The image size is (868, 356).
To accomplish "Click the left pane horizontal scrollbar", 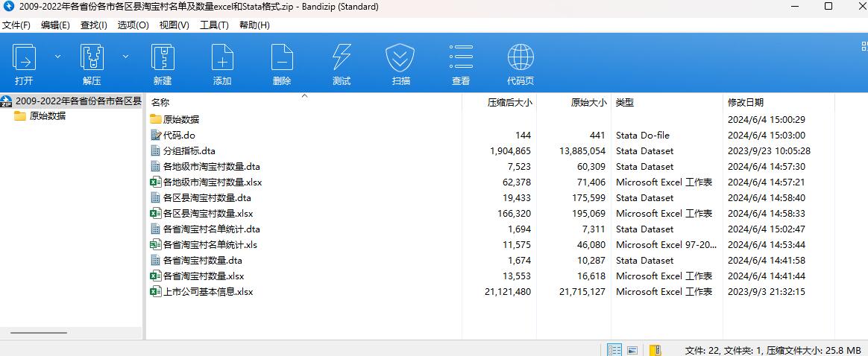I will (x=39, y=333).
